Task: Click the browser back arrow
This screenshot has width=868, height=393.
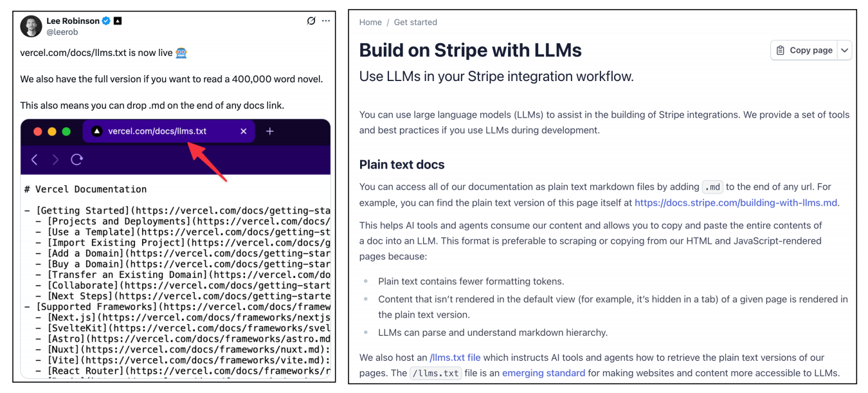Action: (35, 160)
